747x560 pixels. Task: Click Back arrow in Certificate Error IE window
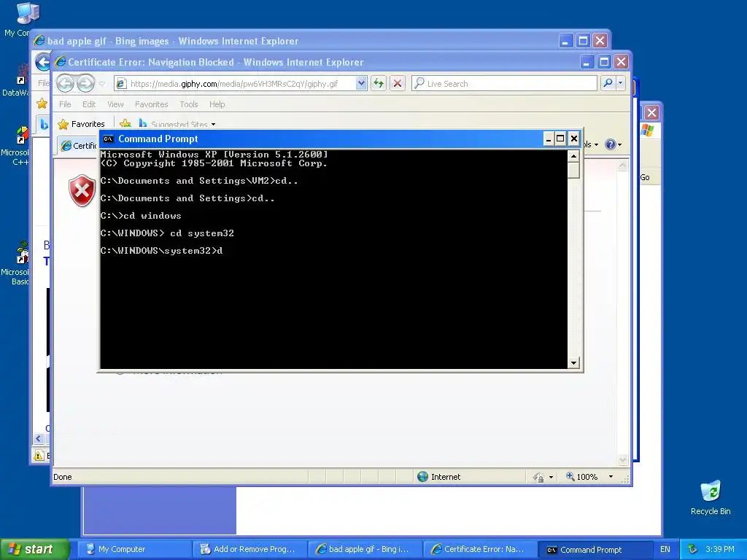(x=65, y=84)
